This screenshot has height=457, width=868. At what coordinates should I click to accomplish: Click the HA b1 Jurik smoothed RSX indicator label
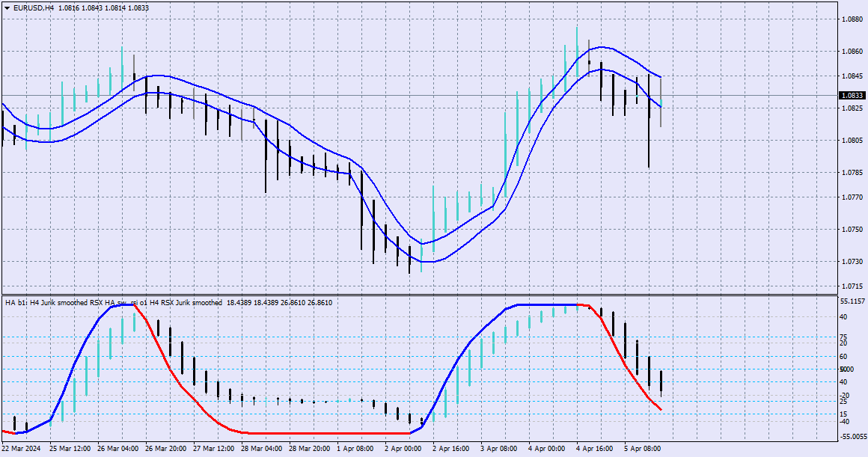coord(114,303)
